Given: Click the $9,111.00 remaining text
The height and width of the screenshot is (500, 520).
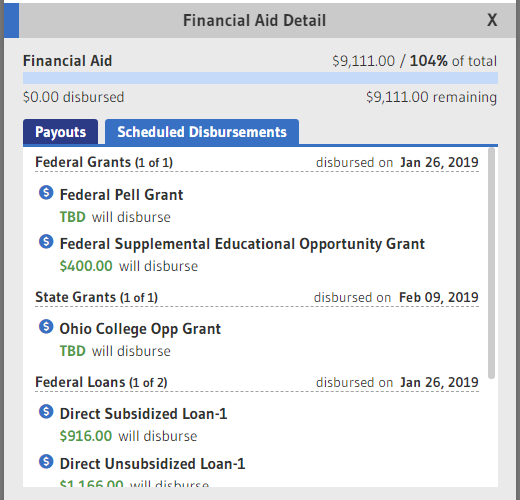Looking at the screenshot, I should [431, 97].
